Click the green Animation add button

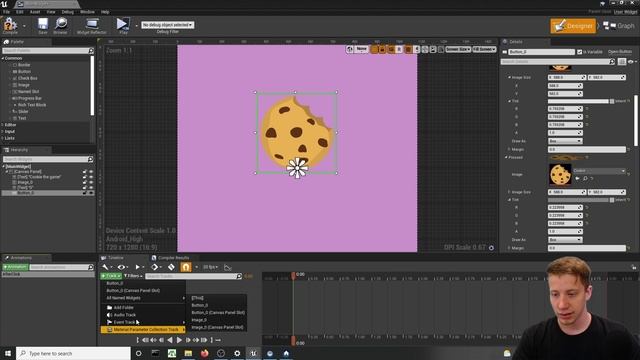pos(15,267)
